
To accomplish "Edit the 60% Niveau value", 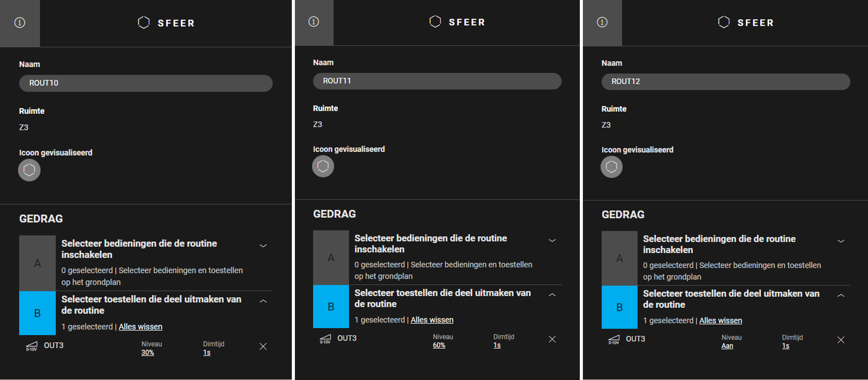I will [x=439, y=345].
